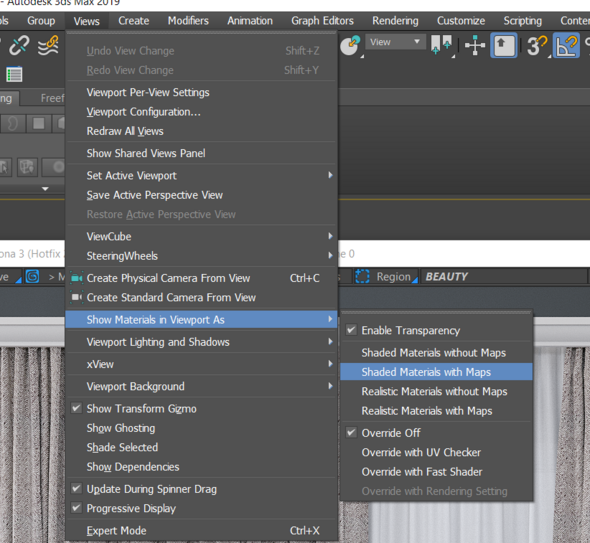Click the camera icon beside Create Standard Camera

(x=77, y=297)
